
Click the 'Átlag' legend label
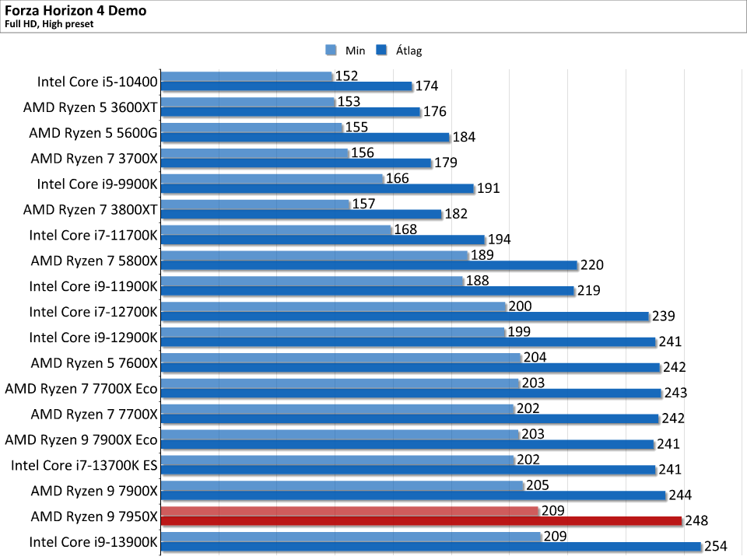click(x=409, y=50)
